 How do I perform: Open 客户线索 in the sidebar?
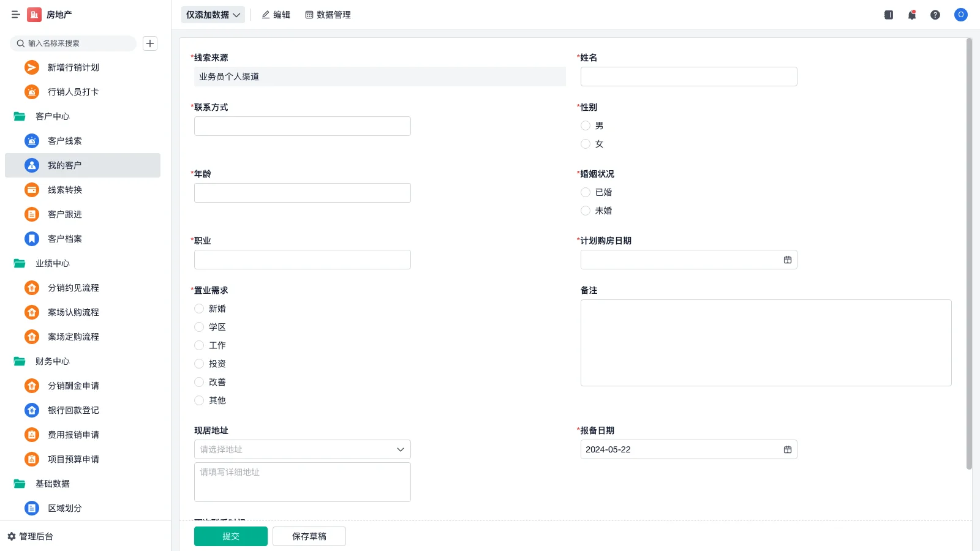coord(64,141)
